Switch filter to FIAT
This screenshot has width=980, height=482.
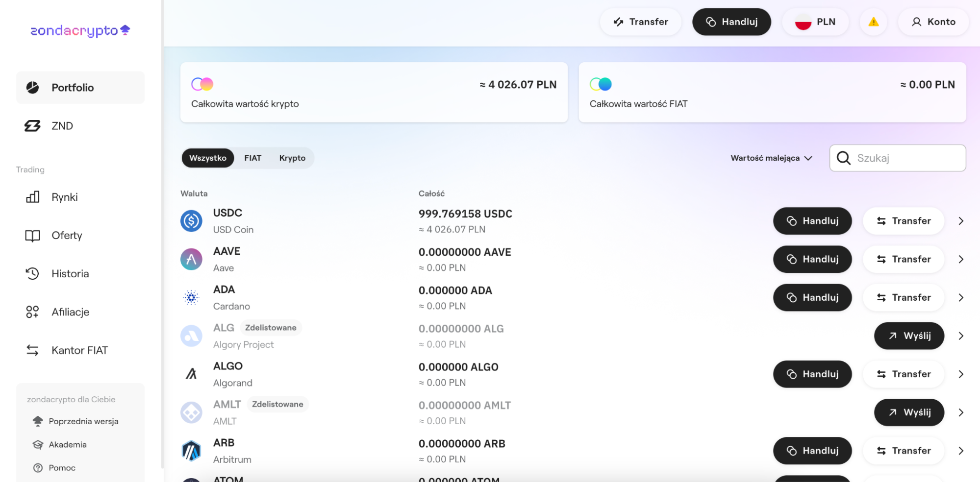click(252, 158)
